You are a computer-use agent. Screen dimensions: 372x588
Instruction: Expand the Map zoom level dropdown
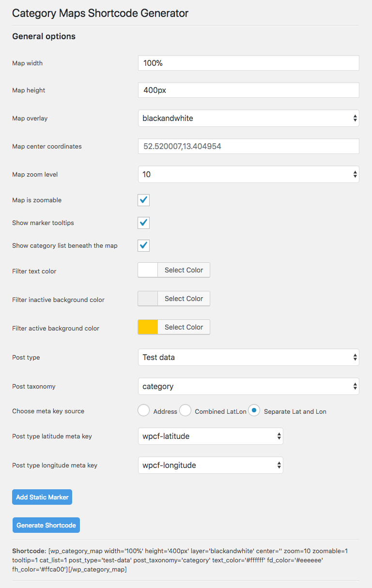[x=248, y=174]
